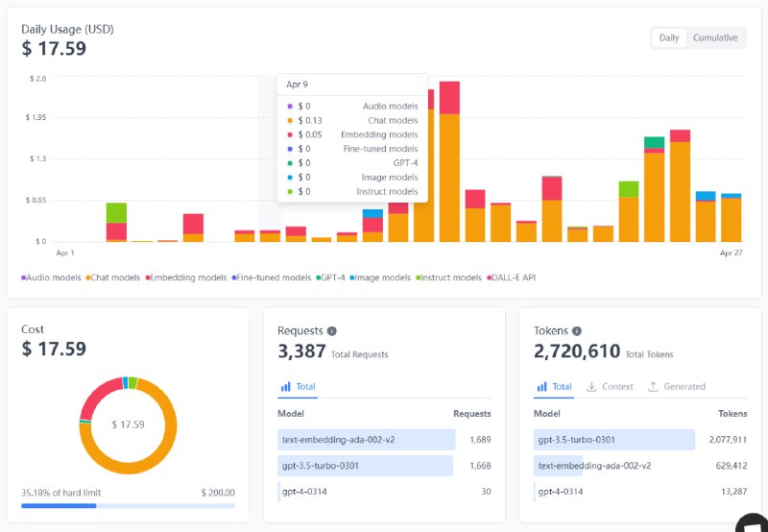768x532 pixels.
Task: Click the purple Audio models legend dot
Action: pyautogui.click(x=24, y=278)
